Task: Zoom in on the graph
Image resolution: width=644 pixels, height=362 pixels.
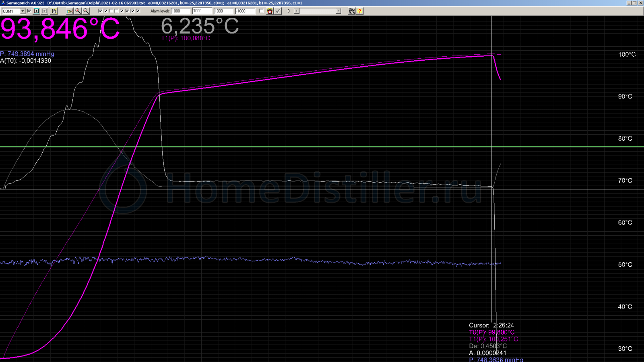Action: (x=78, y=11)
